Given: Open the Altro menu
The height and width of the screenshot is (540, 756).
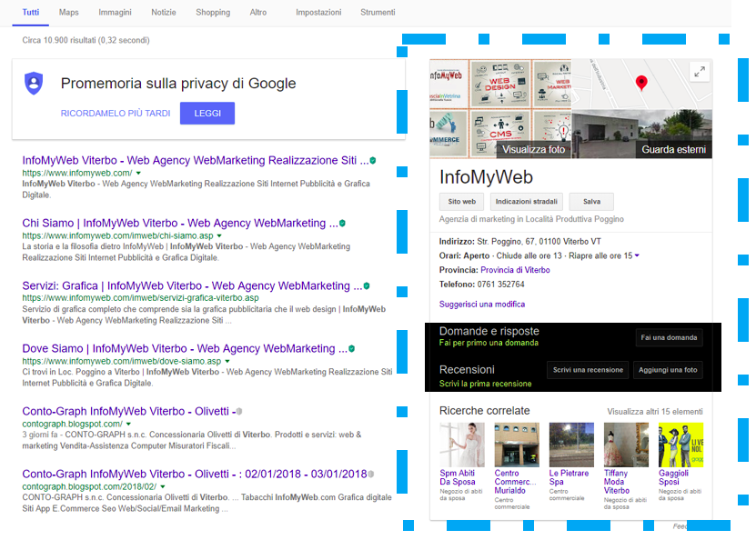Looking at the screenshot, I should click(258, 12).
